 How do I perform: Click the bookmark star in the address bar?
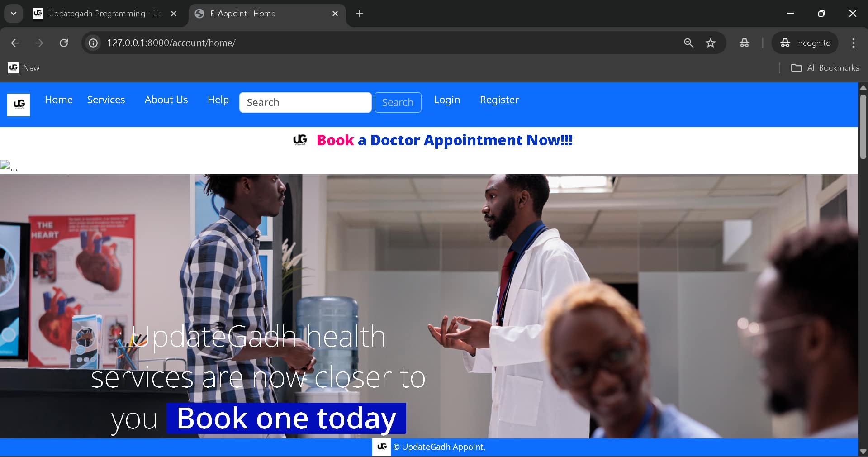point(710,43)
